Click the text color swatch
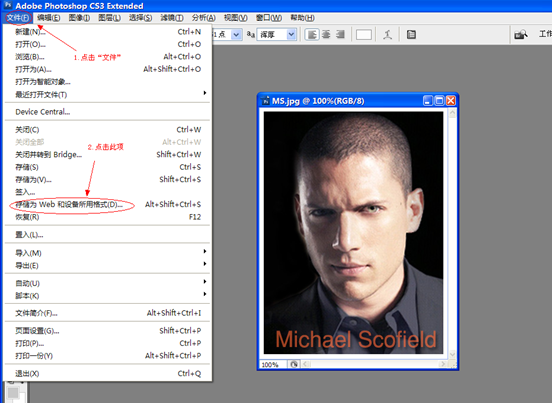The image size is (552, 403). (364, 34)
